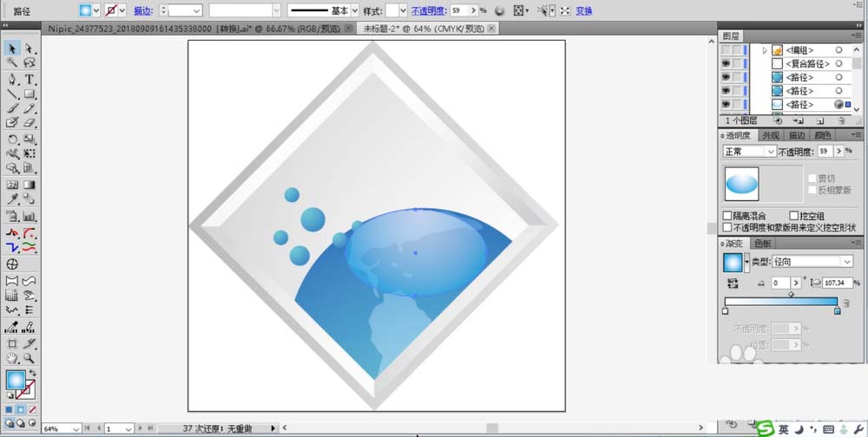Activate the Pencil tool
This screenshot has height=437, width=868.
click(29, 108)
